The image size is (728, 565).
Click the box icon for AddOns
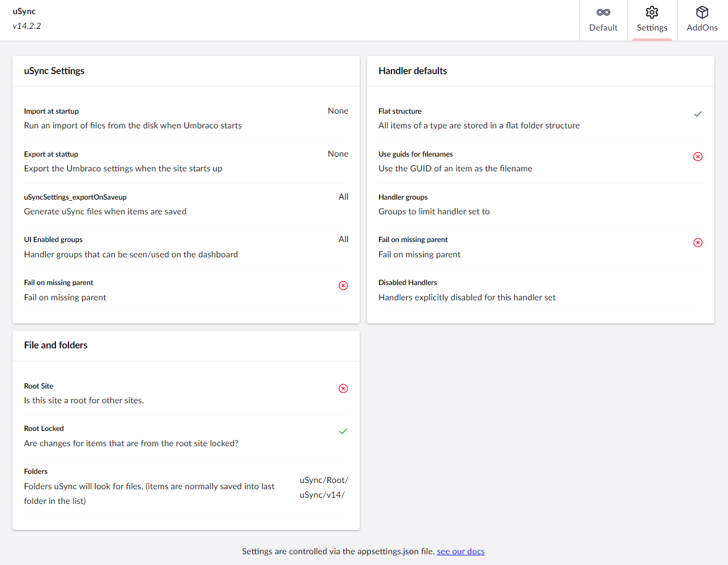(702, 12)
